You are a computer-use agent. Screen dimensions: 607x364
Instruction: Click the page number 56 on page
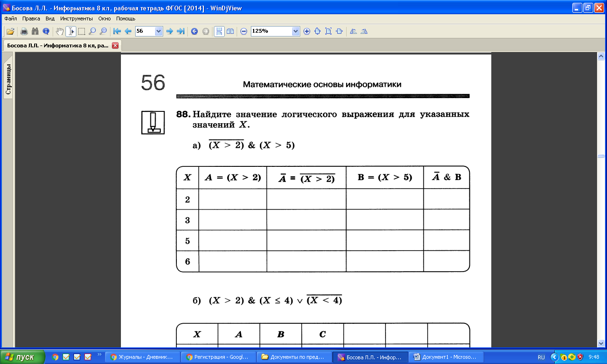click(153, 83)
